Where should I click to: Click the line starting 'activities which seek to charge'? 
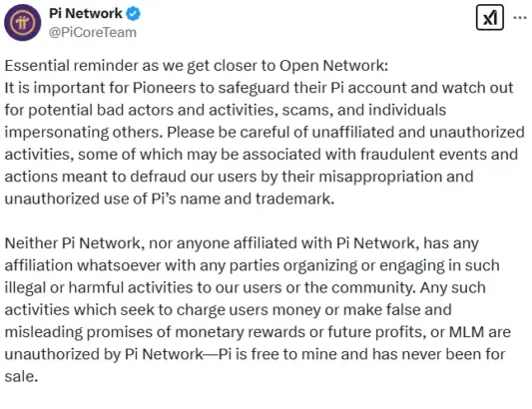click(228, 310)
